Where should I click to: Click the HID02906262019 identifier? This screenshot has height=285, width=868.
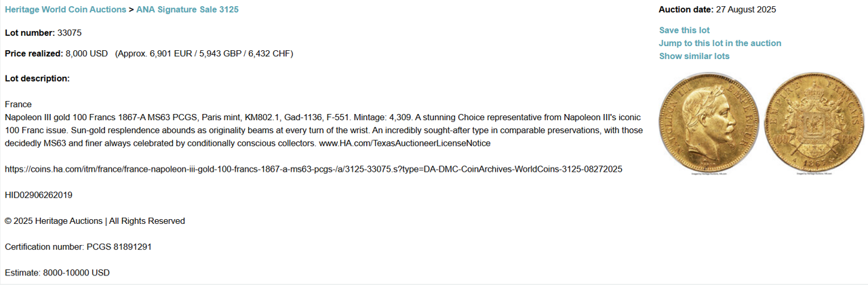tap(39, 195)
